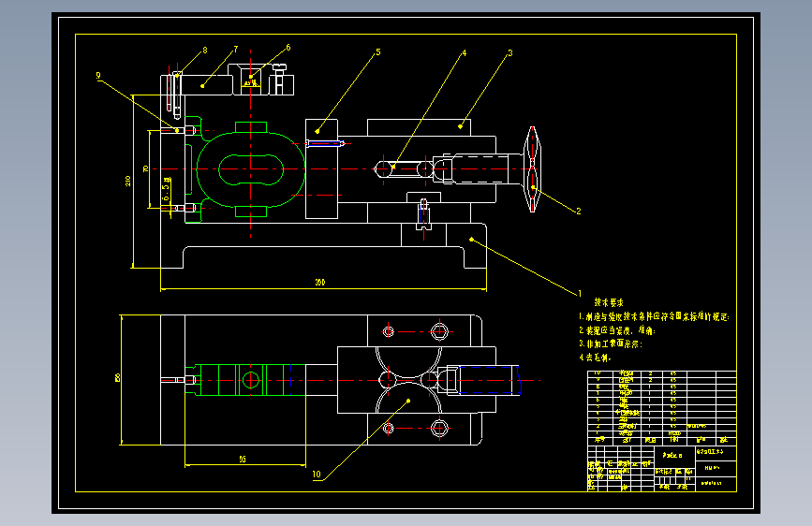The width and height of the screenshot is (812, 526).
Task: Pick part label 7 at top
Action: (236, 50)
